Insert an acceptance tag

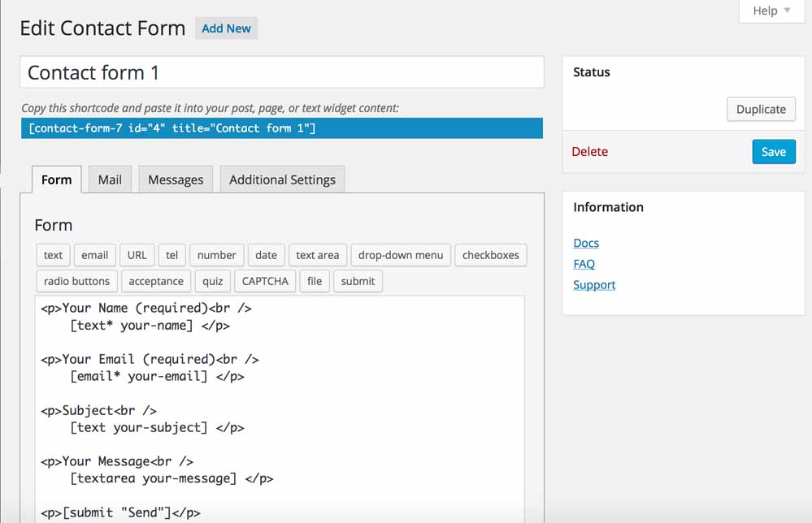click(x=156, y=281)
